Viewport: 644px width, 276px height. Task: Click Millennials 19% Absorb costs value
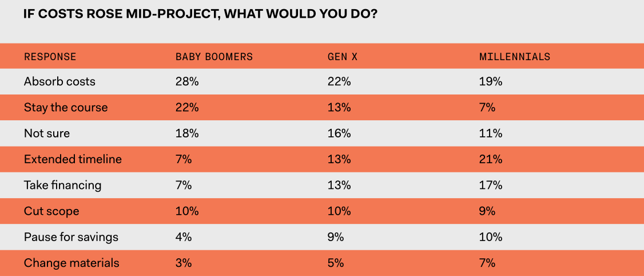pyautogui.click(x=491, y=81)
